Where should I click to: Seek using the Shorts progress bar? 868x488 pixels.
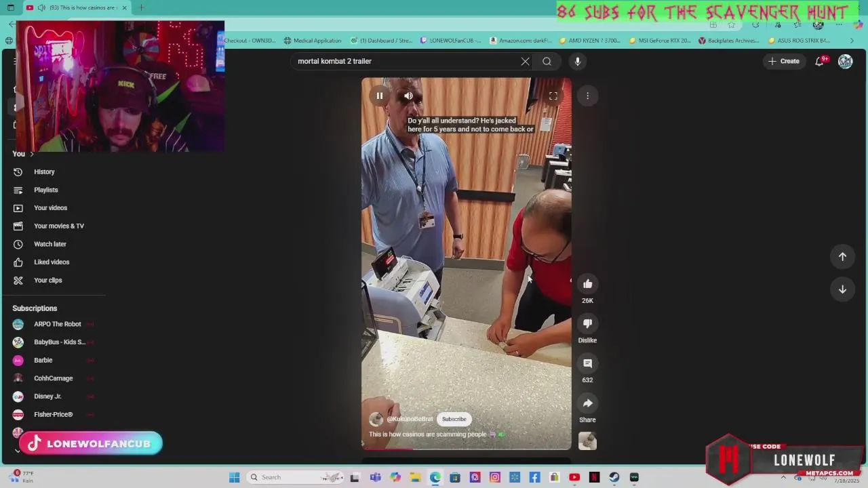(x=467, y=449)
